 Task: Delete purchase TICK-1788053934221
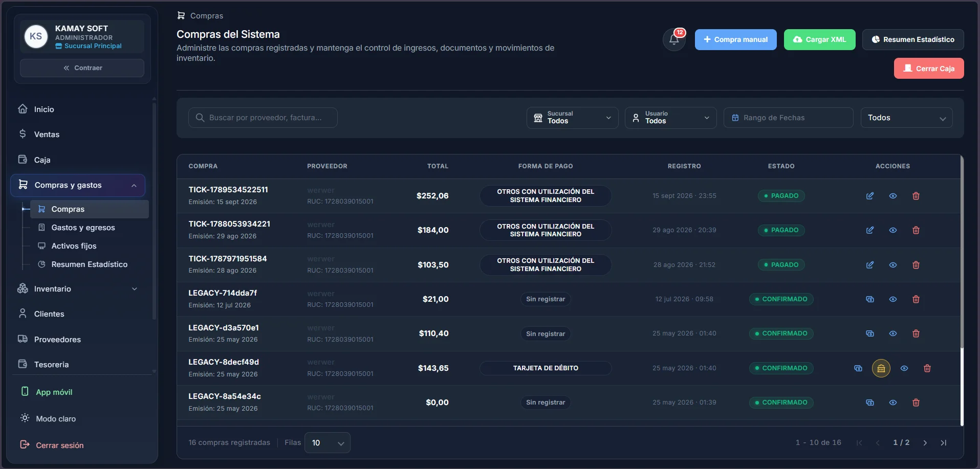pos(916,230)
